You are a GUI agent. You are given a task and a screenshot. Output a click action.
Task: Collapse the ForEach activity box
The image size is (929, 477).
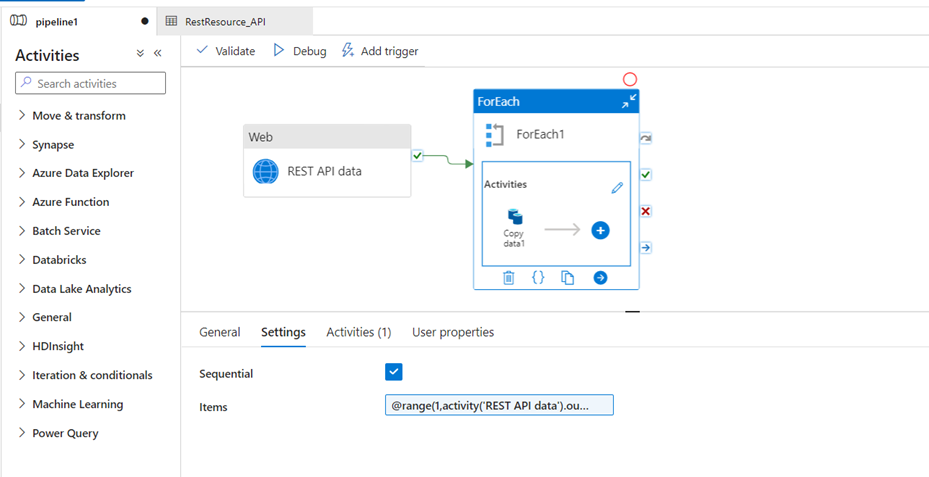(628, 102)
